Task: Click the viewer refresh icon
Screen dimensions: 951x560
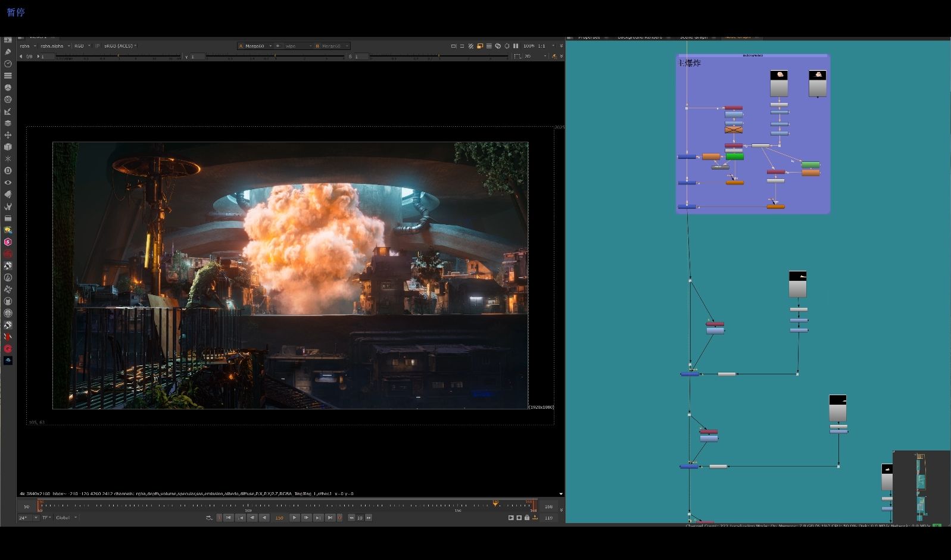Action: tap(498, 46)
